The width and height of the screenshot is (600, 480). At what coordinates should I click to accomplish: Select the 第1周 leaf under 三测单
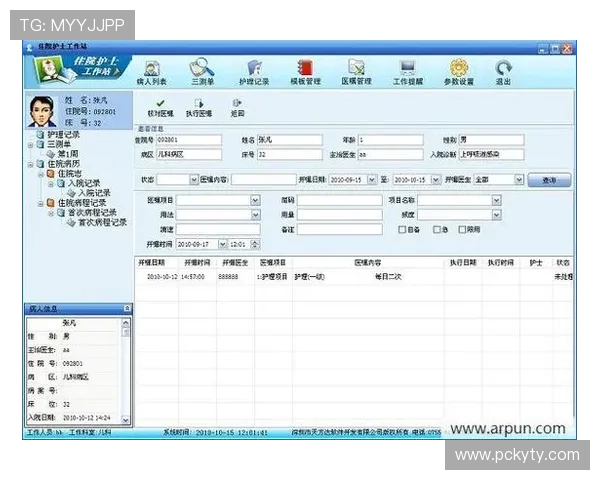pyautogui.click(x=68, y=154)
